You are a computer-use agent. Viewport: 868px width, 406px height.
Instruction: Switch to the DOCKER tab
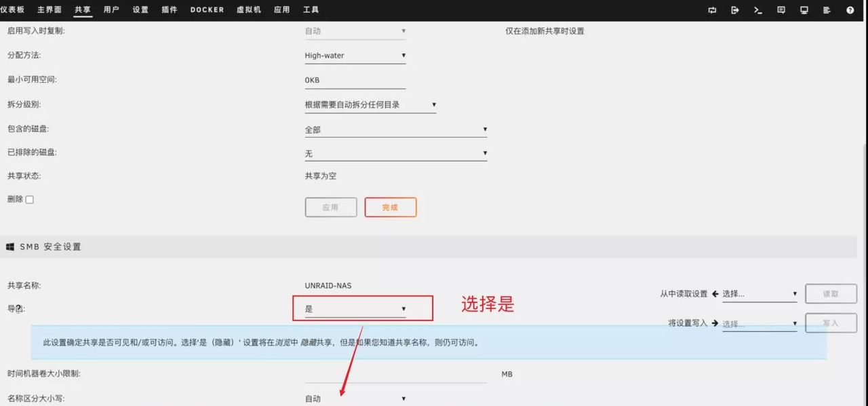point(206,10)
